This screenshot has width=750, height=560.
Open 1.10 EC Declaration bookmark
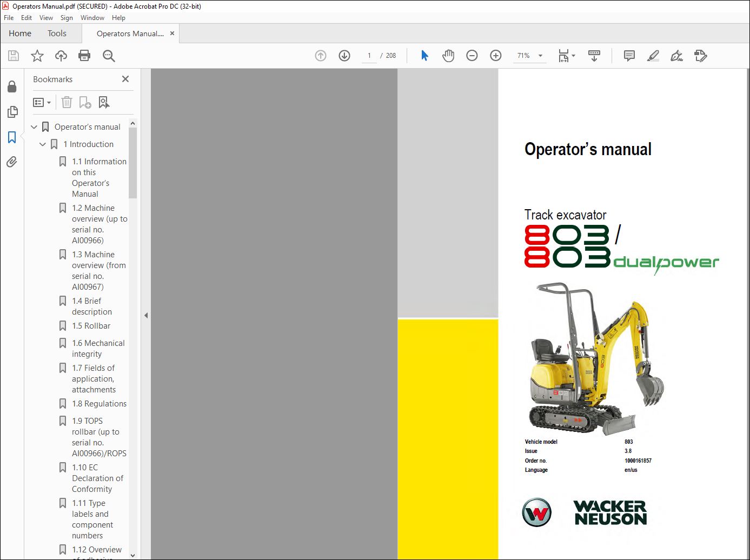pos(98,478)
